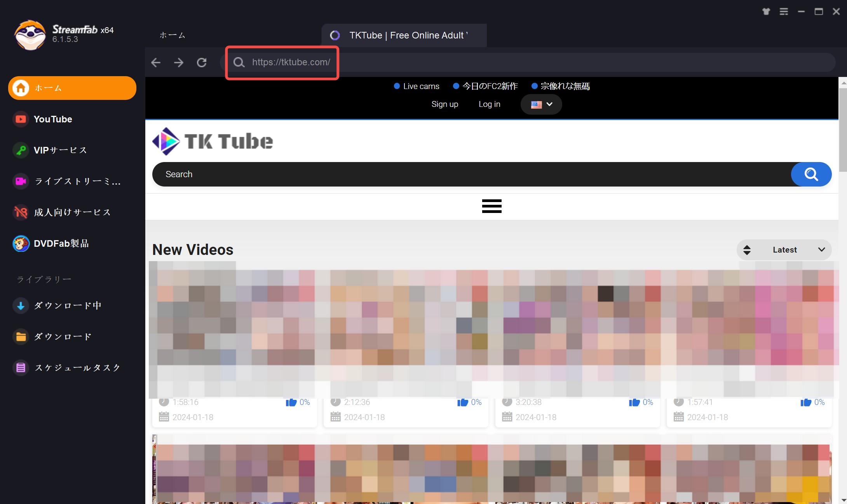Expand the Latest sort dropdown
The height and width of the screenshot is (504, 847).
pos(784,250)
